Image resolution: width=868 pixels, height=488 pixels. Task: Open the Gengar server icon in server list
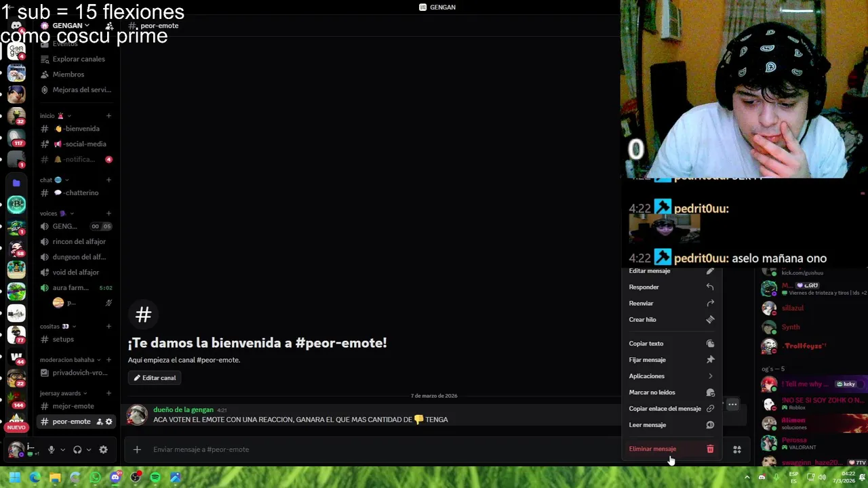coord(16,51)
